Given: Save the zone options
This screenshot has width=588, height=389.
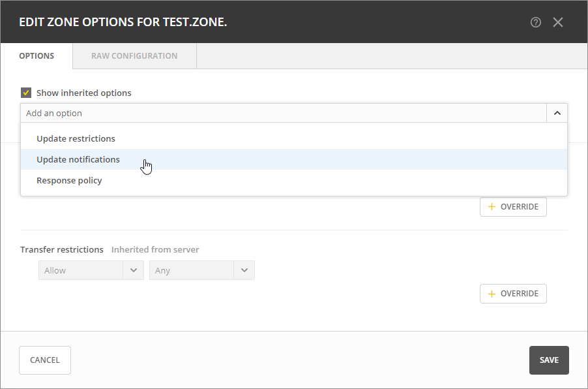Looking at the screenshot, I should coord(549,360).
